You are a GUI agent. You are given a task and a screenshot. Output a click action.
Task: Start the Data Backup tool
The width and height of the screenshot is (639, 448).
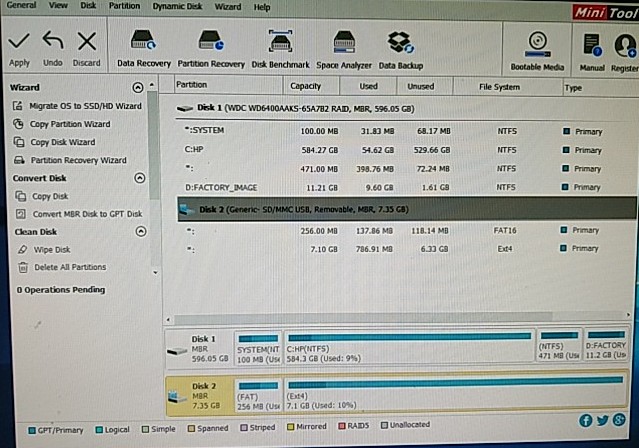point(400,44)
